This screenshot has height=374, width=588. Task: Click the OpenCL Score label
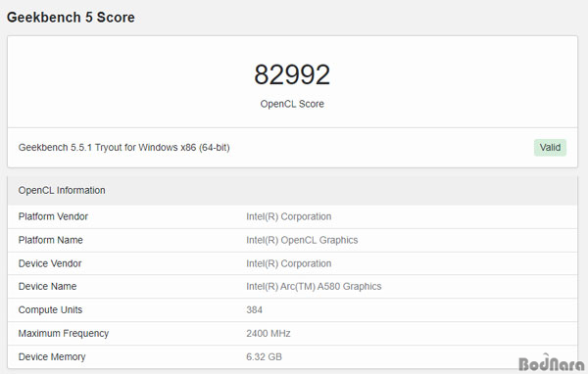292,104
